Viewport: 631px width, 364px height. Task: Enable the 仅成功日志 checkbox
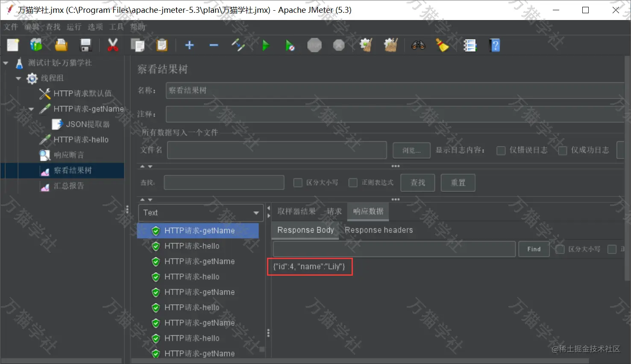(x=563, y=150)
